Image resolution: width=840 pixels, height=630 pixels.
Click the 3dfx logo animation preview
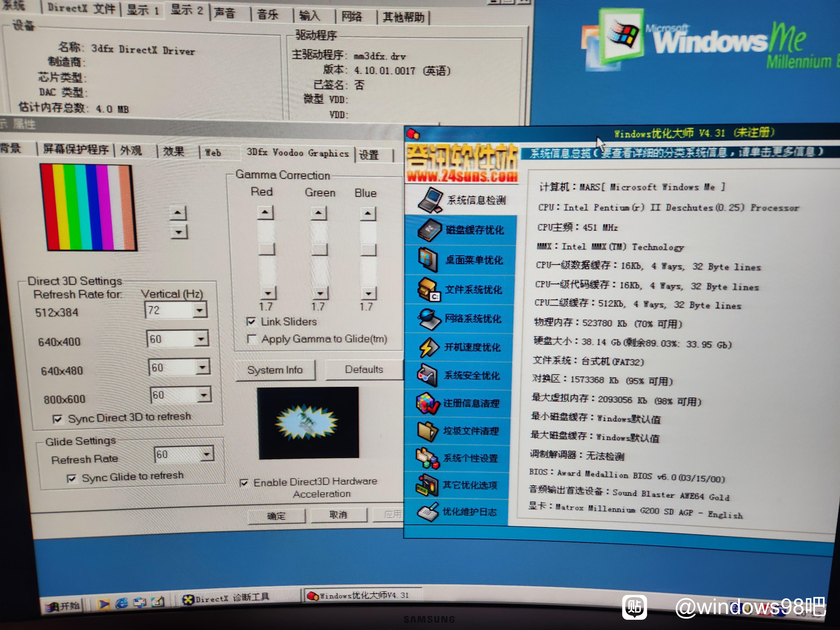click(308, 423)
